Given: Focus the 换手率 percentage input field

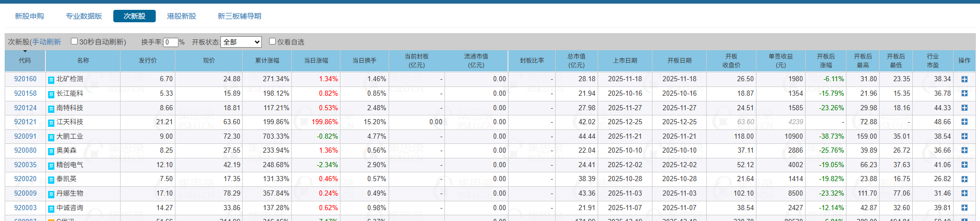Looking at the screenshot, I should (170, 42).
